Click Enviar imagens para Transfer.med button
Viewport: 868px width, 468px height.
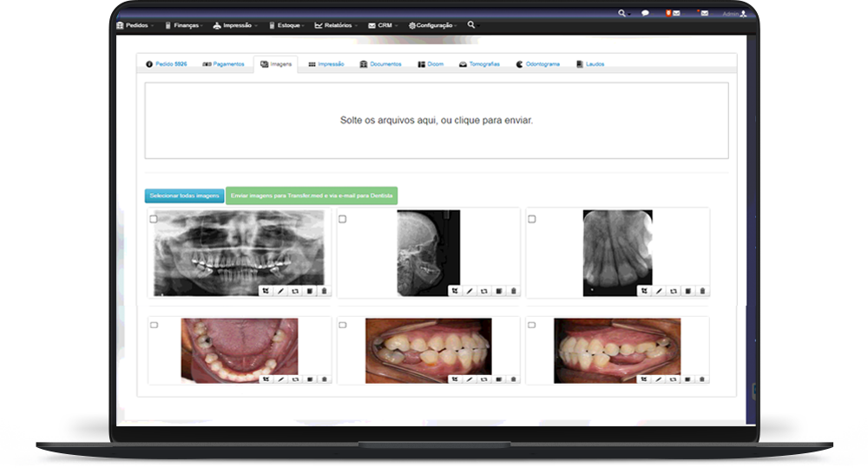[312, 195]
